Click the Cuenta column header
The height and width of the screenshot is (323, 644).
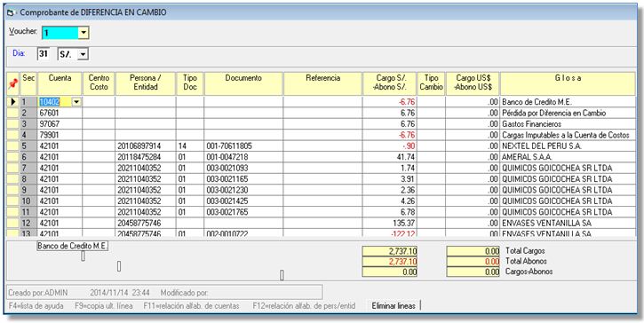pos(60,83)
